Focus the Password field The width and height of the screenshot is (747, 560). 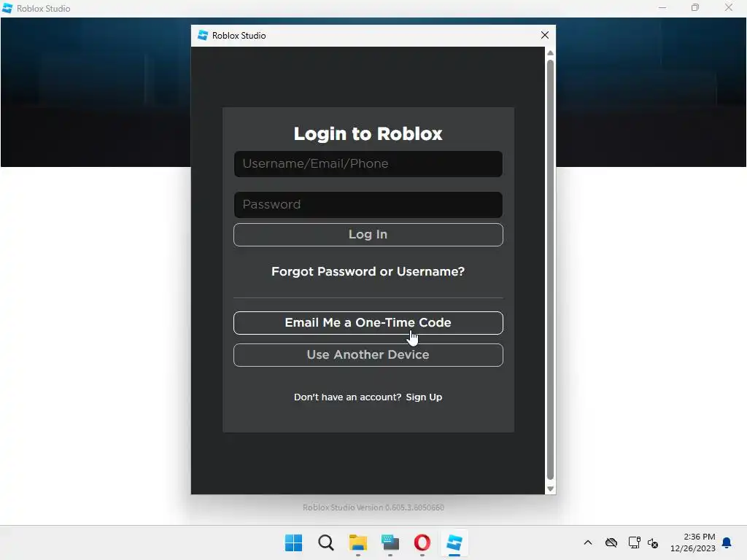pos(368,205)
